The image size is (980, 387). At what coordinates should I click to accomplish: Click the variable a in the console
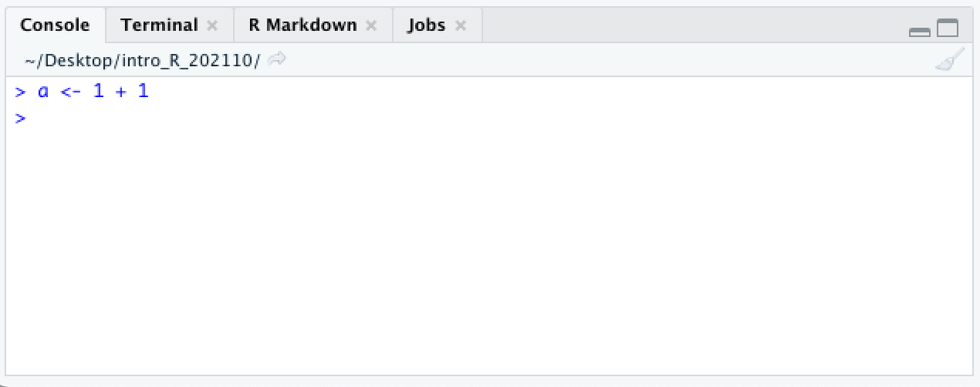click(43, 93)
